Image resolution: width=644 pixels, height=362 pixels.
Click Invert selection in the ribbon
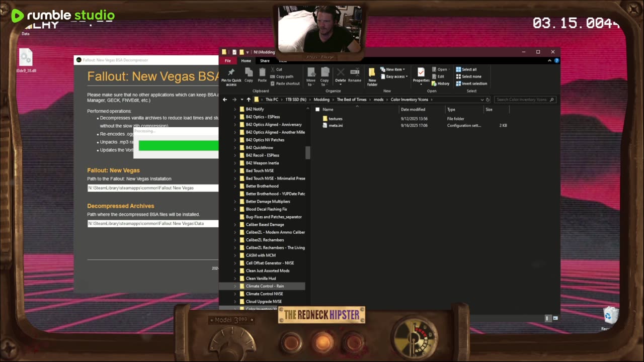pyautogui.click(x=471, y=83)
